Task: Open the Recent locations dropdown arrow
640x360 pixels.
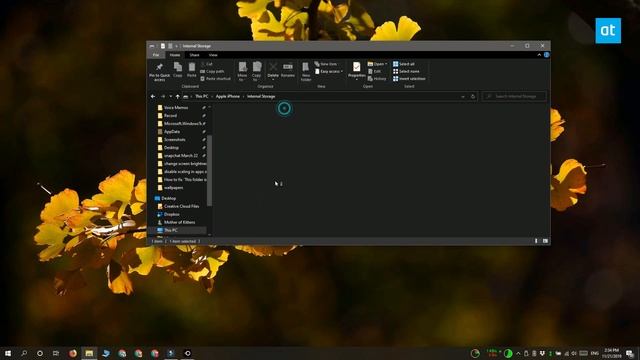Action: pyautogui.click(x=171, y=96)
